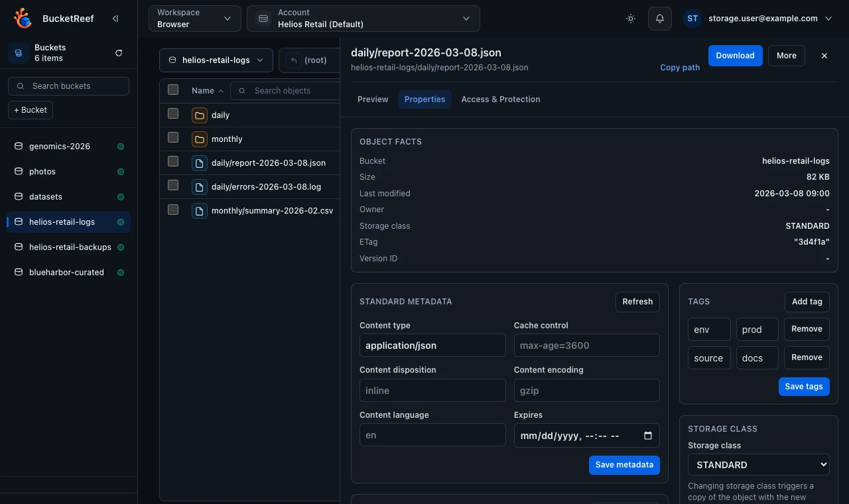Click file icon of daily/report-2026-03-08.json
The width and height of the screenshot is (849, 504).
pyautogui.click(x=200, y=162)
